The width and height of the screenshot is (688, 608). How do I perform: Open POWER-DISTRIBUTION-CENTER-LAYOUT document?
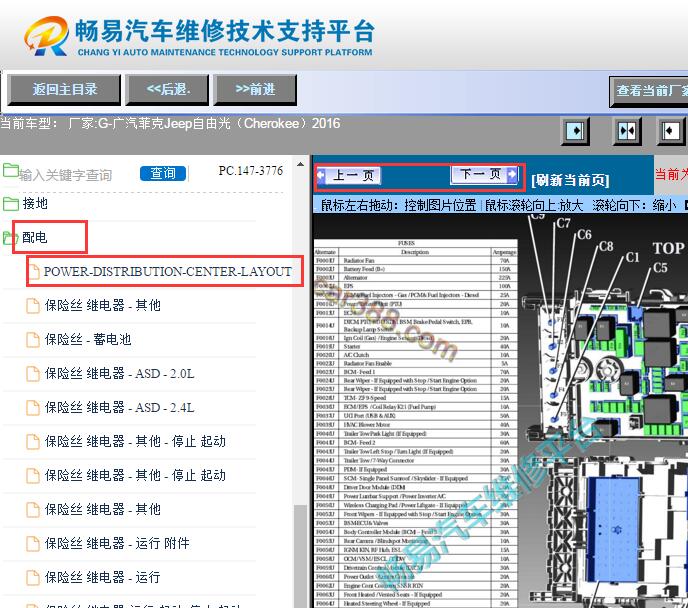coord(168,272)
